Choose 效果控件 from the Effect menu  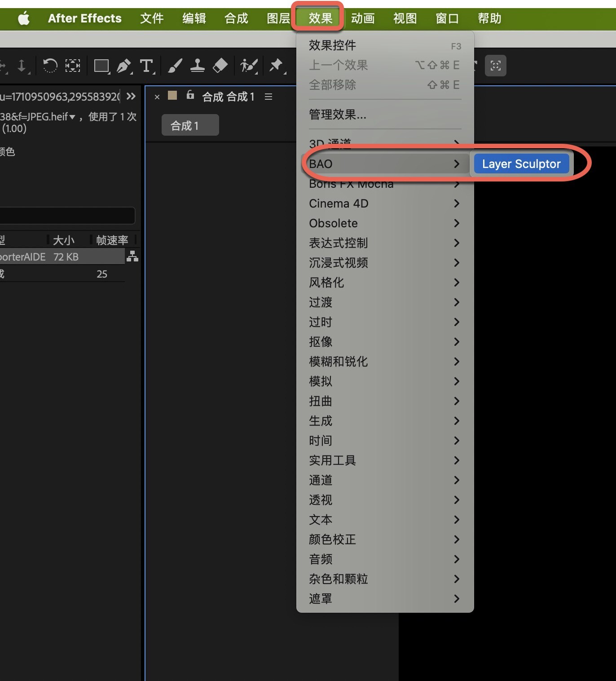click(385, 45)
